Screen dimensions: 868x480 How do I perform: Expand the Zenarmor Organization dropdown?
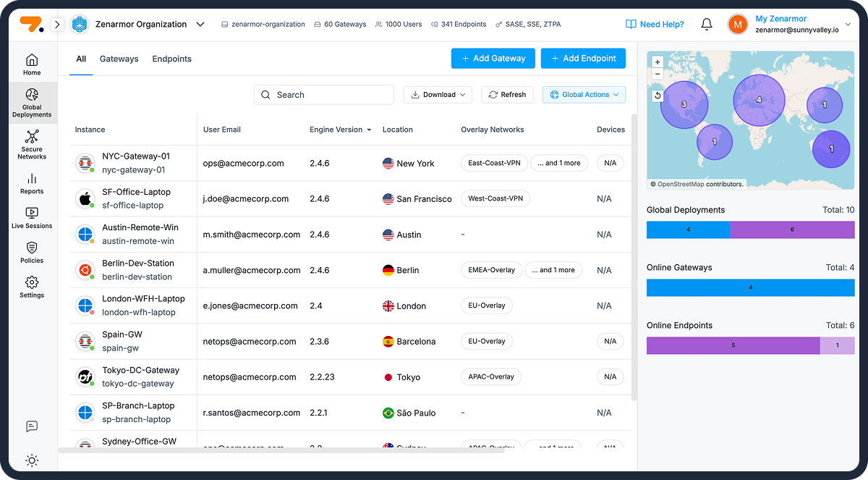(200, 25)
